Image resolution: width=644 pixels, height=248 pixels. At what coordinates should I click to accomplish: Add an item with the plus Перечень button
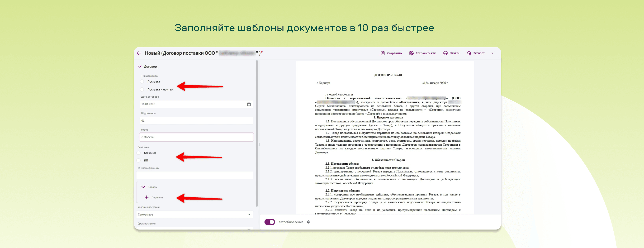pyautogui.click(x=154, y=198)
